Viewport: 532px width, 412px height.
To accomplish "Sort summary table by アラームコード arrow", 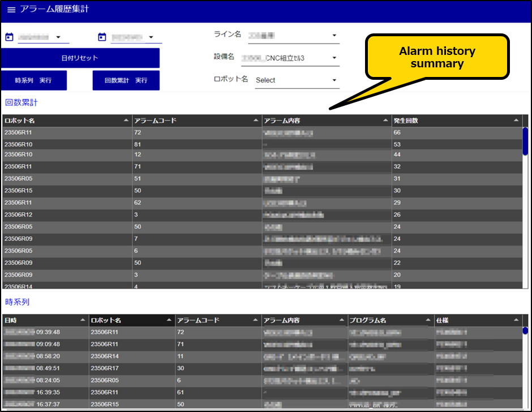I will pos(256,121).
